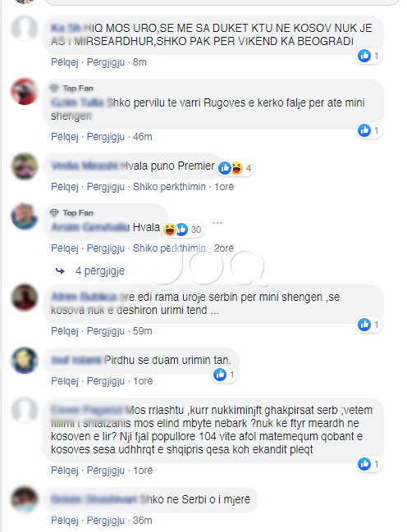Click the like reaction on the Beograd comment
Viewport: 407px width, 532px height.
(x=369, y=56)
